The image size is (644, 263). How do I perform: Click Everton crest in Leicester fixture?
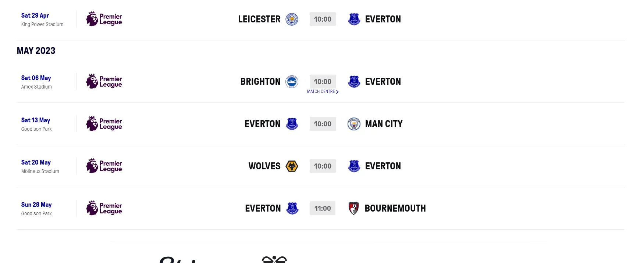click(x=354, y=19)
